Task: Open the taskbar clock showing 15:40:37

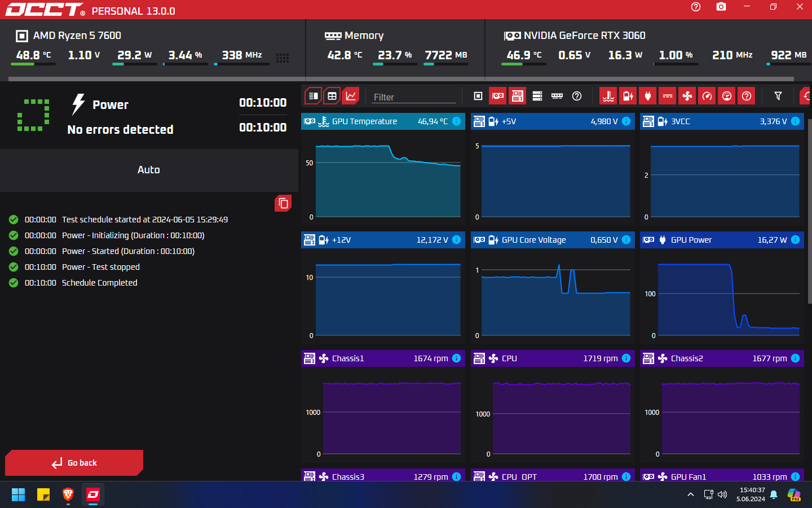Action: (751, 494)
